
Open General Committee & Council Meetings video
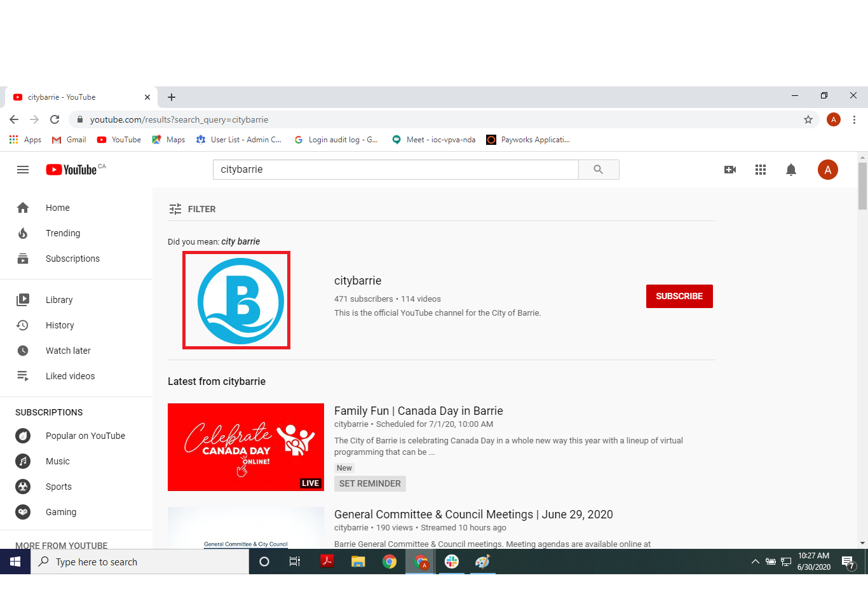point(473,515)
